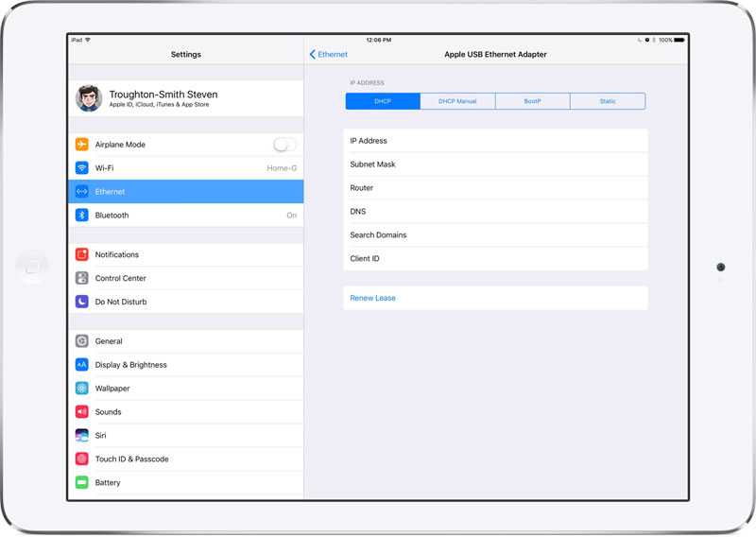756x537 pixels.
Task: Open General settings label
Action: tap(109, 341)
